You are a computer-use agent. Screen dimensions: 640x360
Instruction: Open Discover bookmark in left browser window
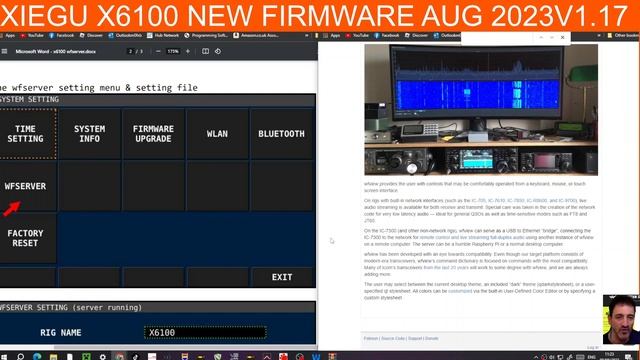[91, 36]
